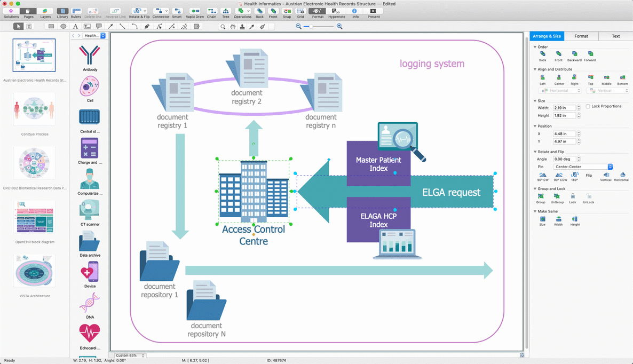Open the VISTA Architecture page thumbnail
The width and height of the screenshot is (633, 364).
(x=34, y=271)
